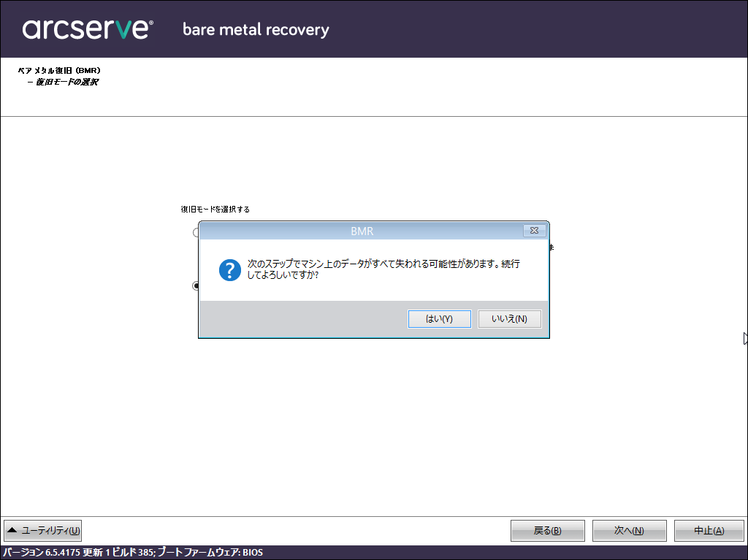
Task: Click the BMR dialog title text
Action: click(362, 231)
